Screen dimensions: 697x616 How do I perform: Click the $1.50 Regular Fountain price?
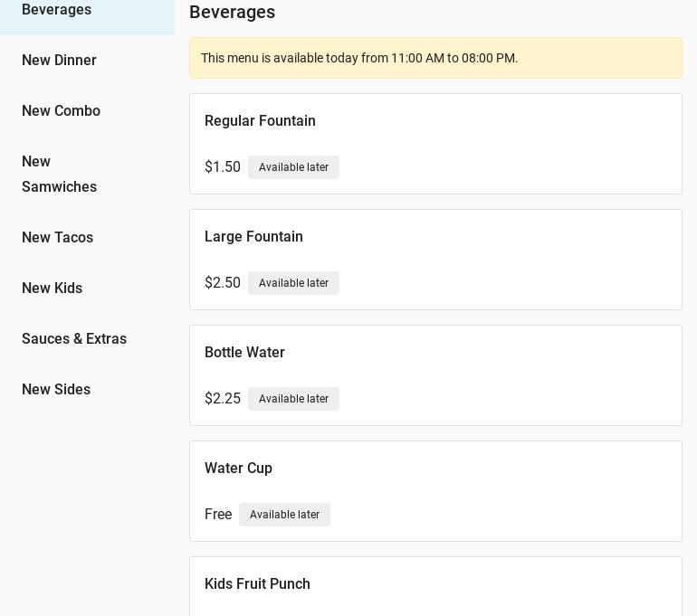[x=223, y=167]
